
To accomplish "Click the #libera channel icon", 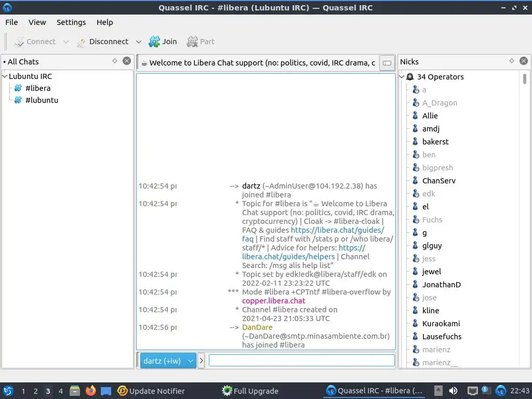I will tap(18, 88).
